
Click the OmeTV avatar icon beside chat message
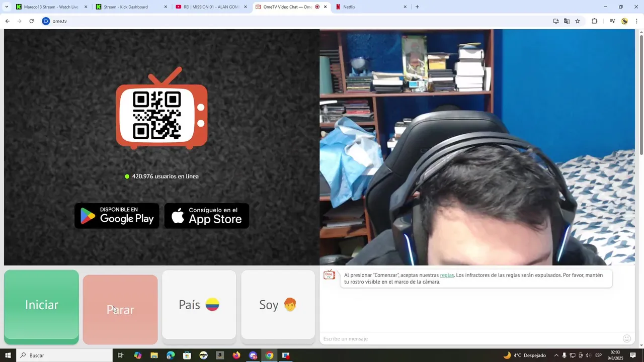coord(329,275)
